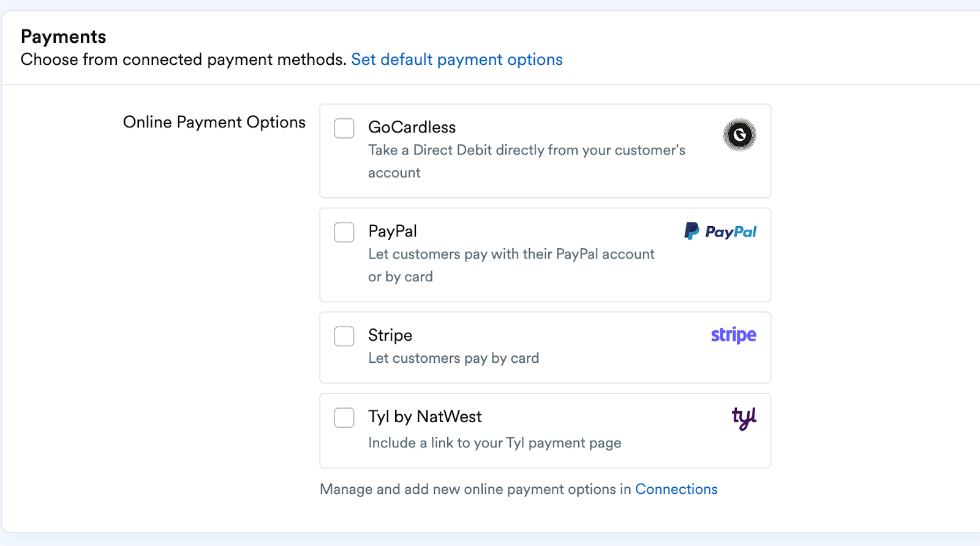The image size is (980, 546).
Task: Click the PayPal brand logo
Action: click(x=719, y=231)
